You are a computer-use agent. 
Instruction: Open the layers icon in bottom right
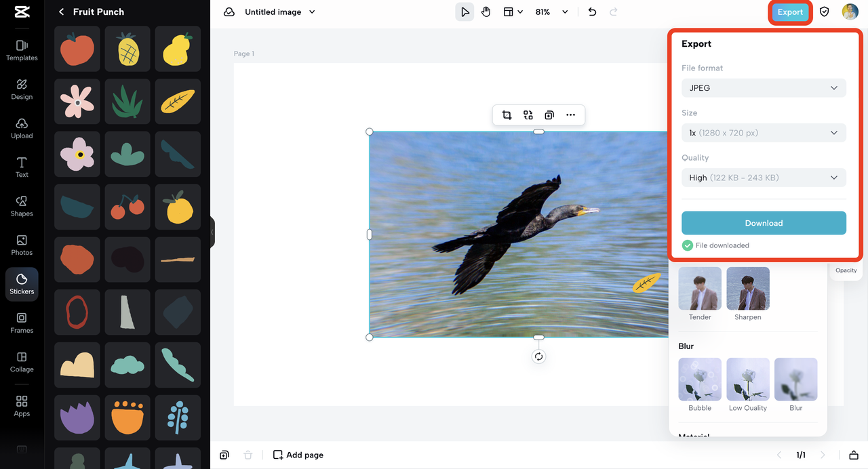[853, 455]
